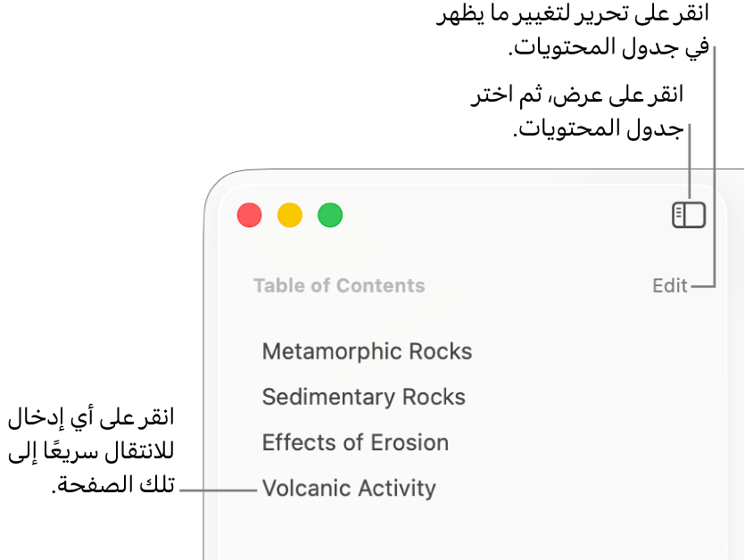
Task: Edit the table of contents entries
Action: (669, 285)
